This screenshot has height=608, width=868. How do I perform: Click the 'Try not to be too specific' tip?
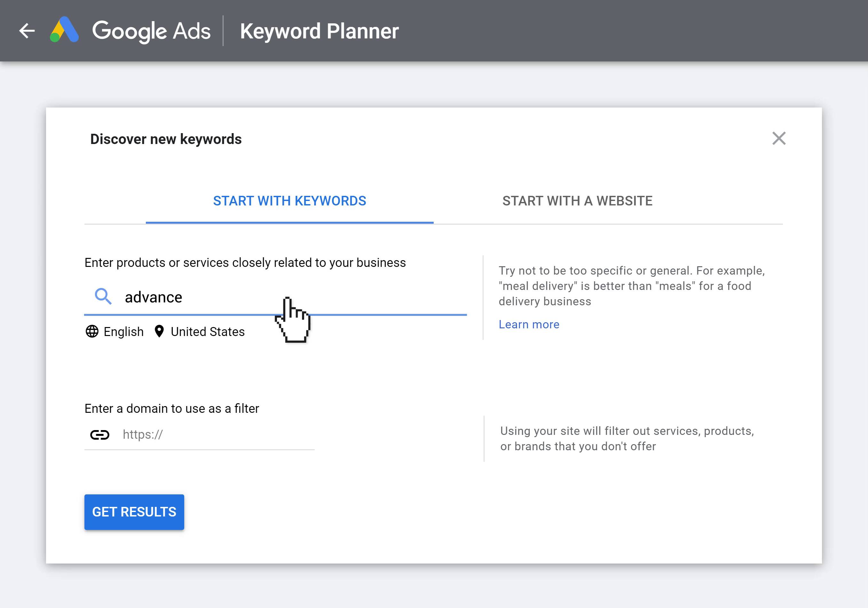(631, 286)
